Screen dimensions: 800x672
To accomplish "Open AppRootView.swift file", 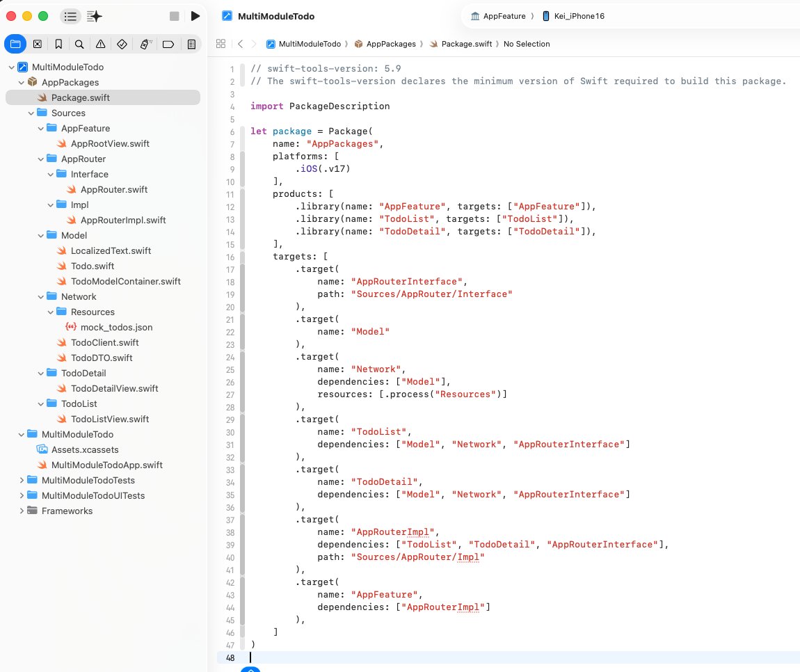I will pyautogui.click(x=104, y=143).
